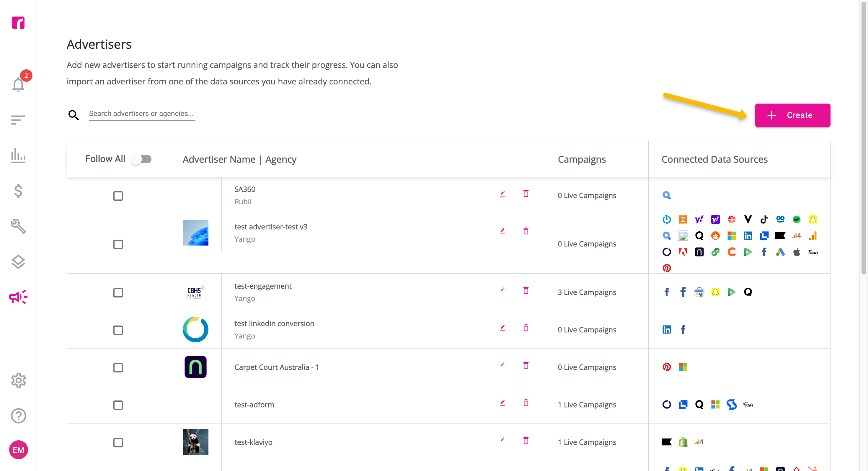This screenshot has height=471, width=868.
Task: Open the sidebar filter list icon
Action: (x=18, y=120)
